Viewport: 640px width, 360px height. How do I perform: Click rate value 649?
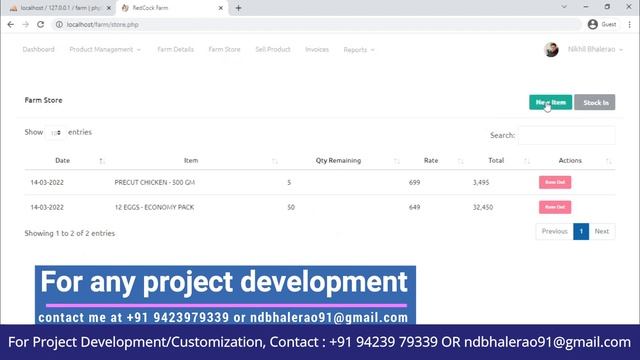pos(414,207)
